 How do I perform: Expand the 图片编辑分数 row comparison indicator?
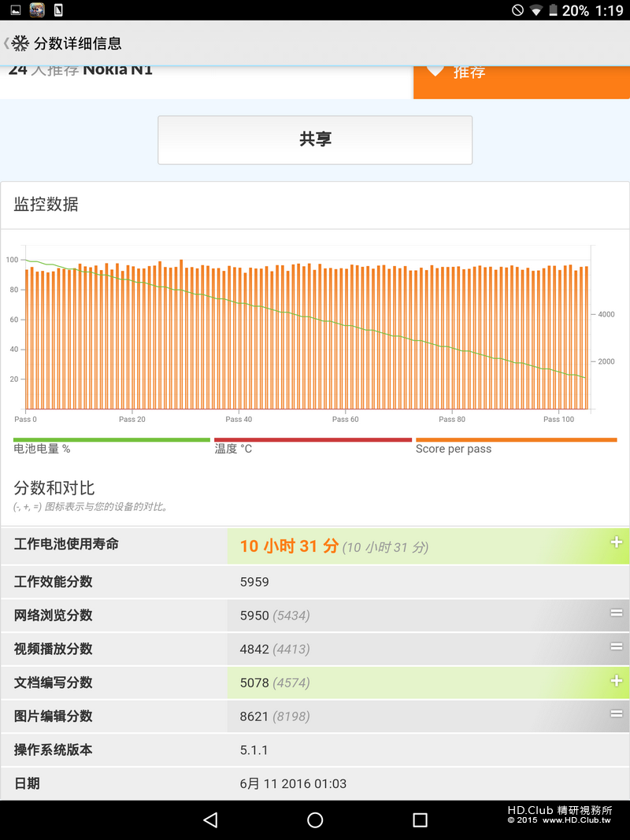[616, 713]
